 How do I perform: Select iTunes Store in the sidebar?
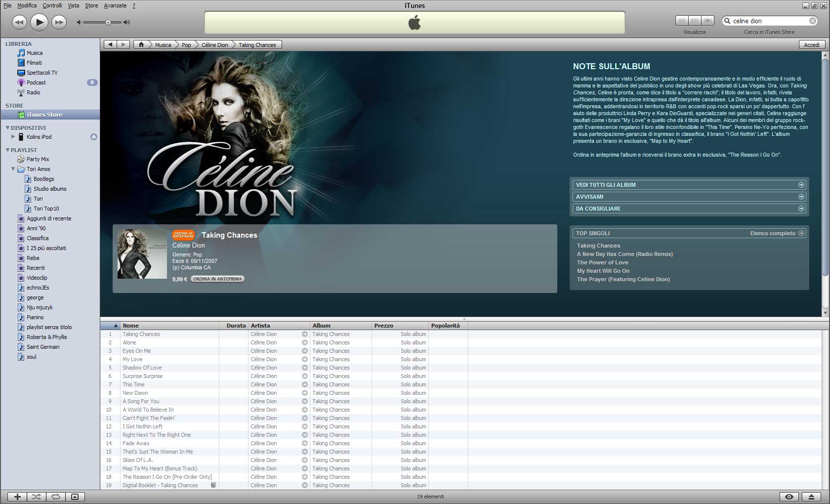[50, 115]
